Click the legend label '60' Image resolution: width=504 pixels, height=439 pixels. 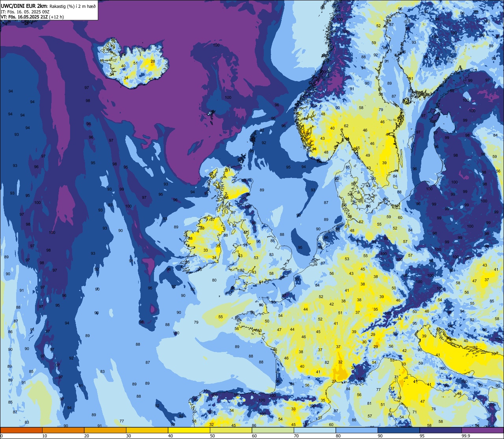click(254, 436)
